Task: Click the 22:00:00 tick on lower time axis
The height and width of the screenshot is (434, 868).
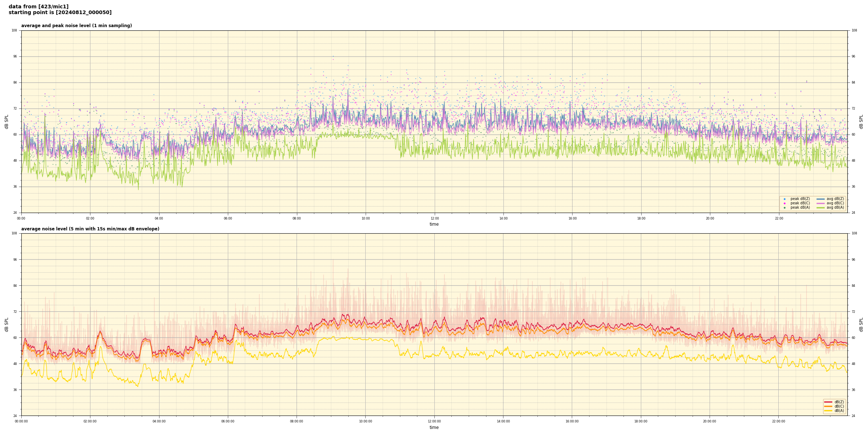Action: click(x=779, y=421)
